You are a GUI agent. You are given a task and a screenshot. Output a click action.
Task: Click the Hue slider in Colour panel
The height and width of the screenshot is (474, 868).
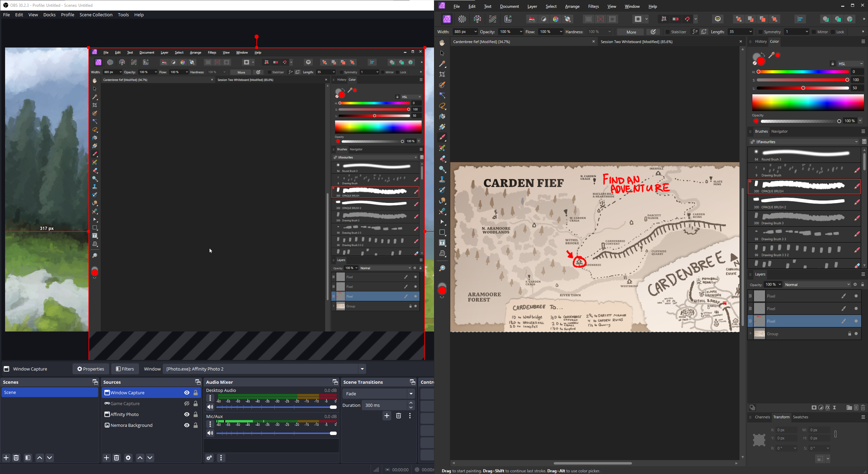[803, 72]
